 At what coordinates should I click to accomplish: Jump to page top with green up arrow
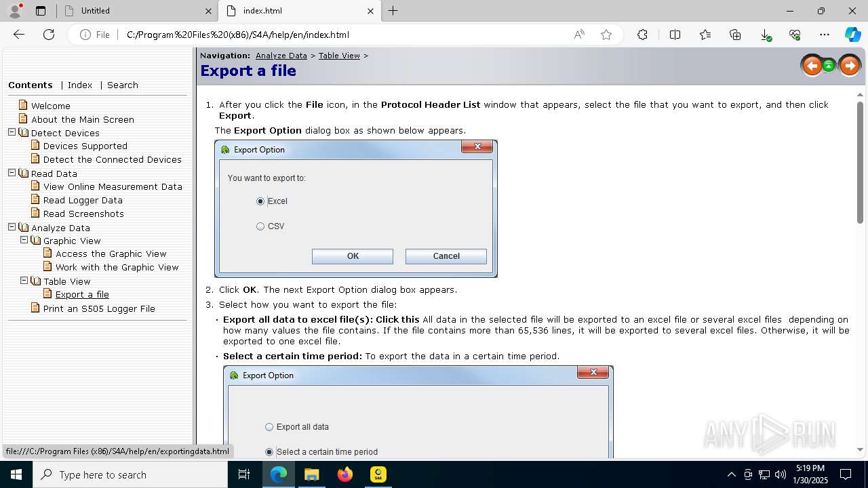coord(829,66)
